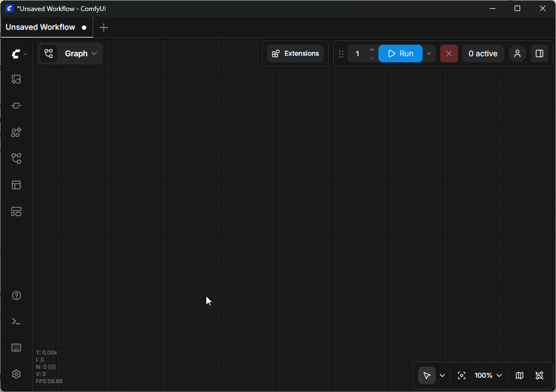This screenshot has width=556, height=392.
Task: Click the Run button to queue workflow
Action: point(400,53)
